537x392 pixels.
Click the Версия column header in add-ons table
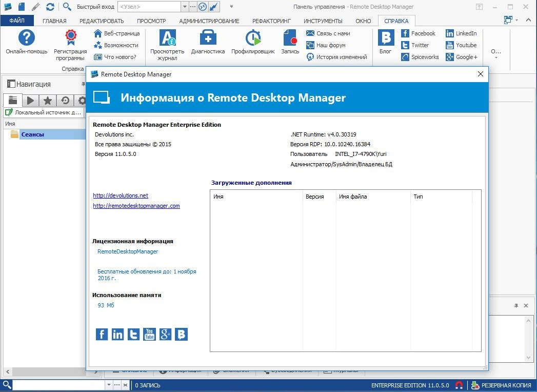pyautogui.click(x=320, y=197)
